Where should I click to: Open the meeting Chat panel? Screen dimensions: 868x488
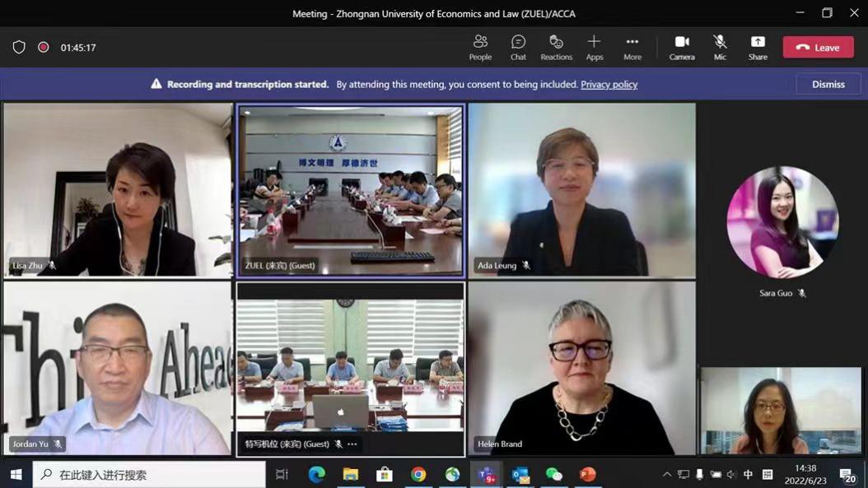coord(518,47)
